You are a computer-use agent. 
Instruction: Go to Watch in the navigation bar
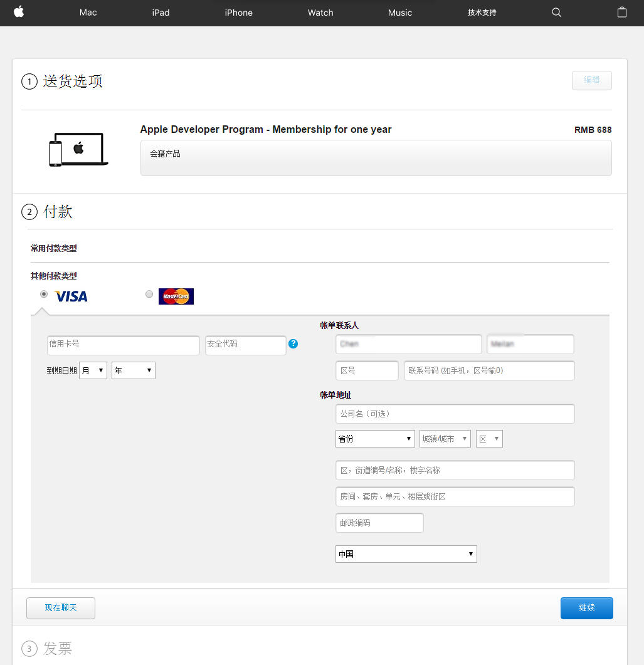click(320, 13)
